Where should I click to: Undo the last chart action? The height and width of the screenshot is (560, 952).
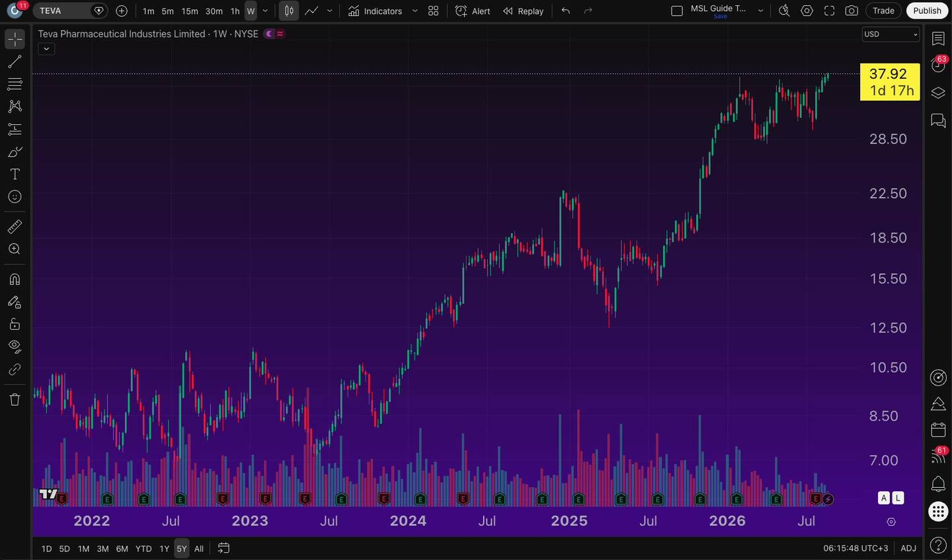(x=565, y=11)
